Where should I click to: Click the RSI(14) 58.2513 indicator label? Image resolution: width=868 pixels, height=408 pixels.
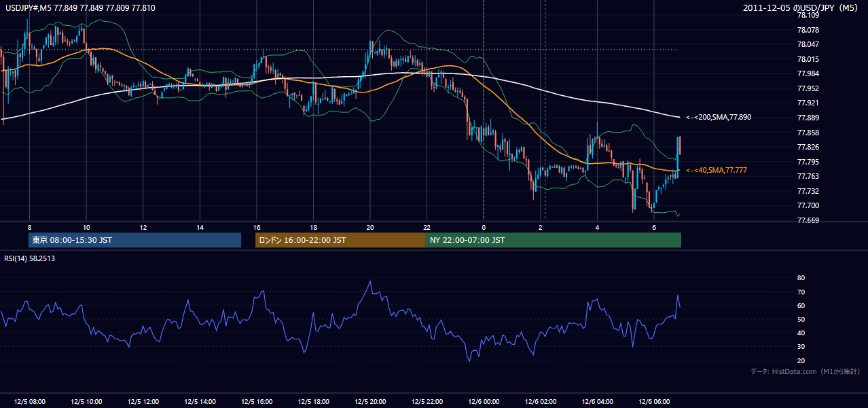(30, 258)
